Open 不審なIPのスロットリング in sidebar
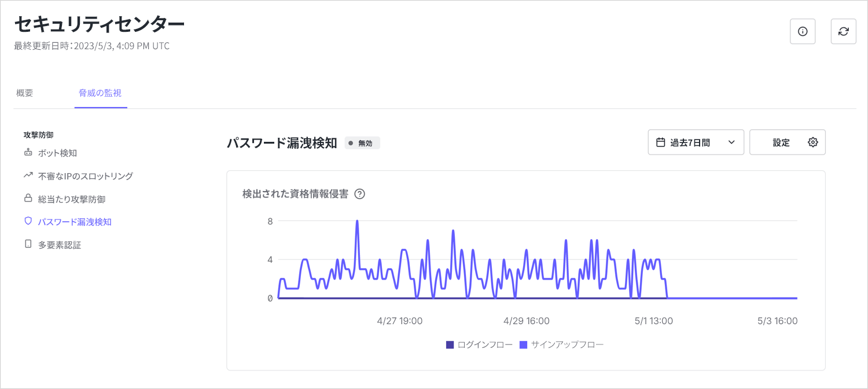Viewport: 868px width, 389px height. coord(86,175)
